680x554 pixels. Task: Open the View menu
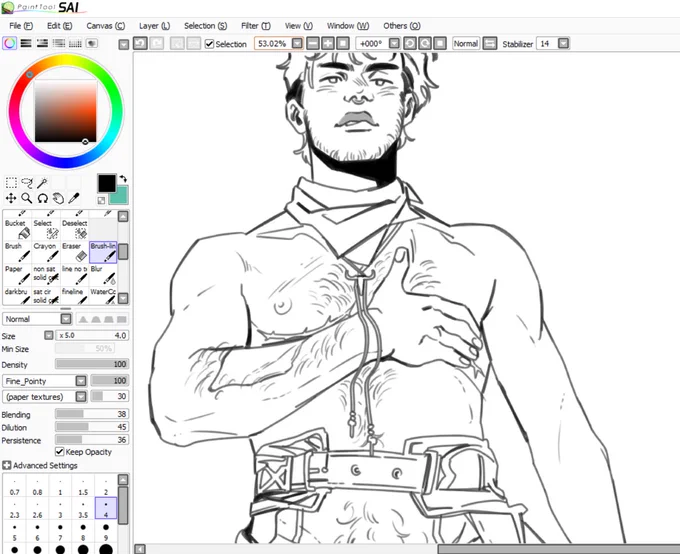[299, 26]
